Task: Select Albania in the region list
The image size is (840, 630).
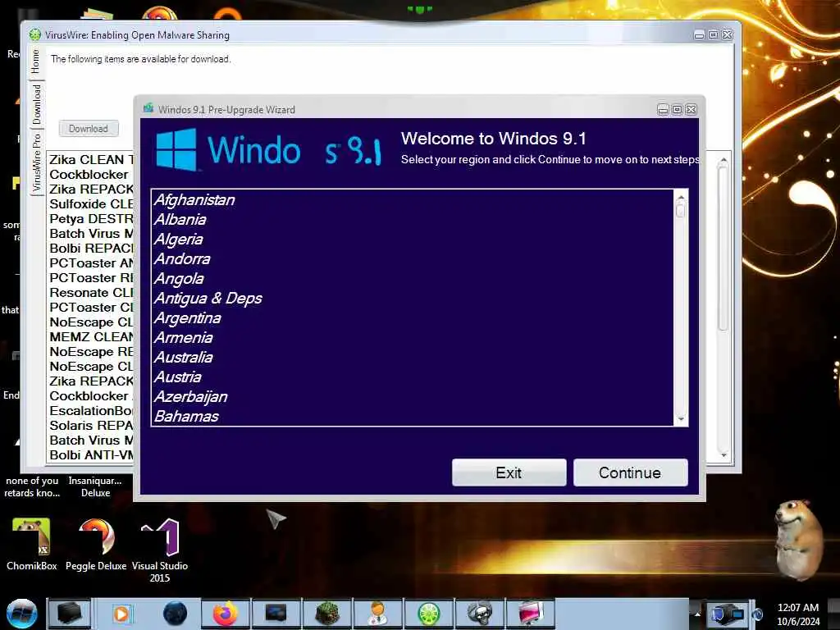Action: [x=413, y=220]
